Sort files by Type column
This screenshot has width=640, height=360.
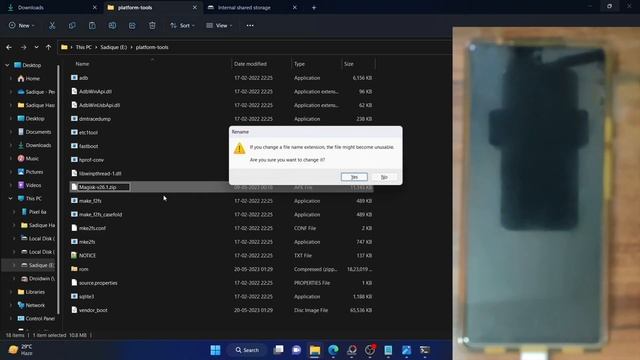tap(300, 64)
